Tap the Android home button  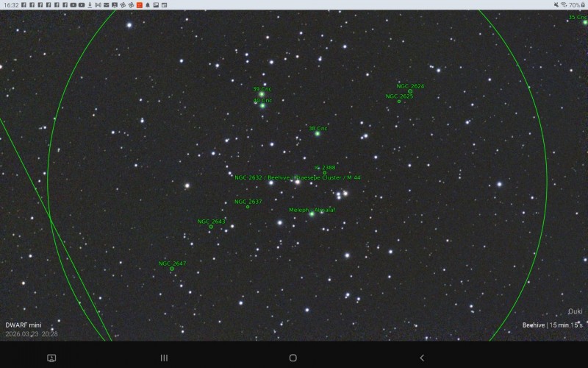(293, 358)
